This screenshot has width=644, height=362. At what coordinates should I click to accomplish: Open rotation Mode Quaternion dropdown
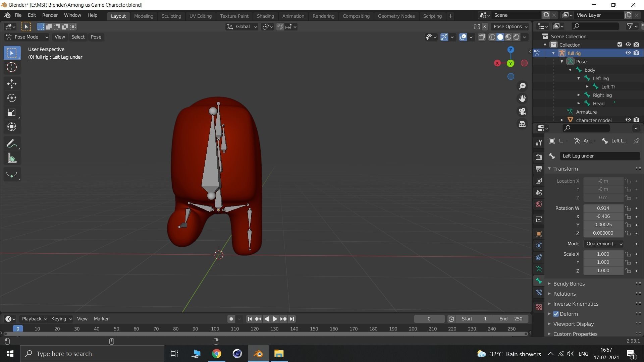[603, 244]
